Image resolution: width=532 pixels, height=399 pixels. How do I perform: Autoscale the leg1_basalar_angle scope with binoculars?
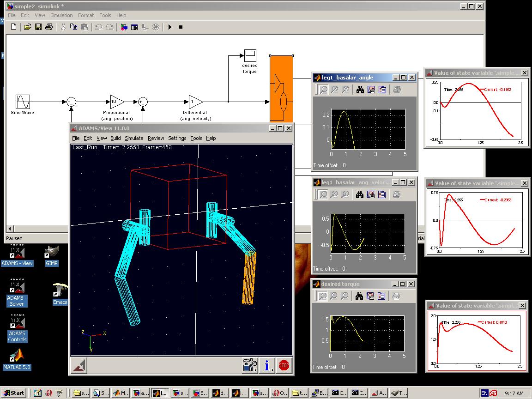[x=360, y=90]
